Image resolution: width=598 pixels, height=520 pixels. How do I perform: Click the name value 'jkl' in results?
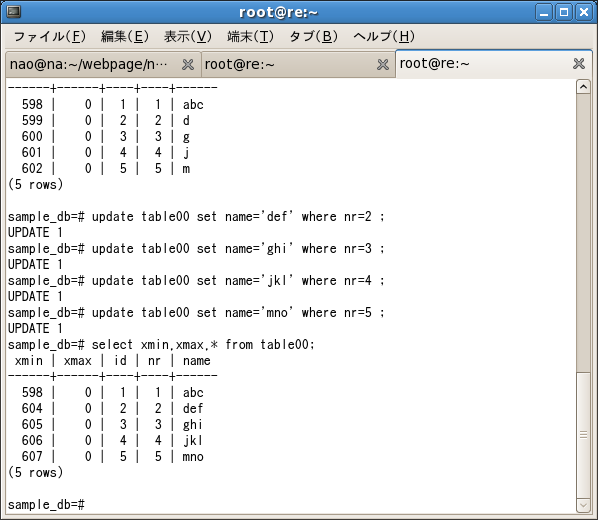coord(193,441)
